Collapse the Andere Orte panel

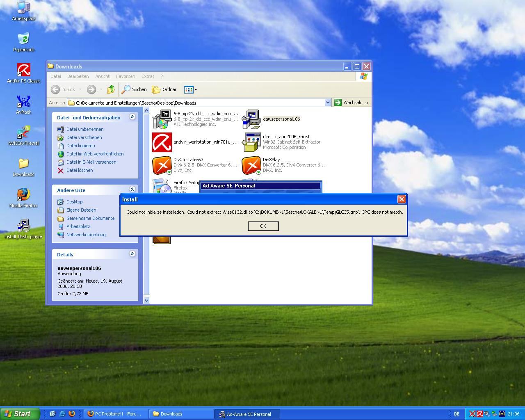pyautogui.click(x=132, y=189)
